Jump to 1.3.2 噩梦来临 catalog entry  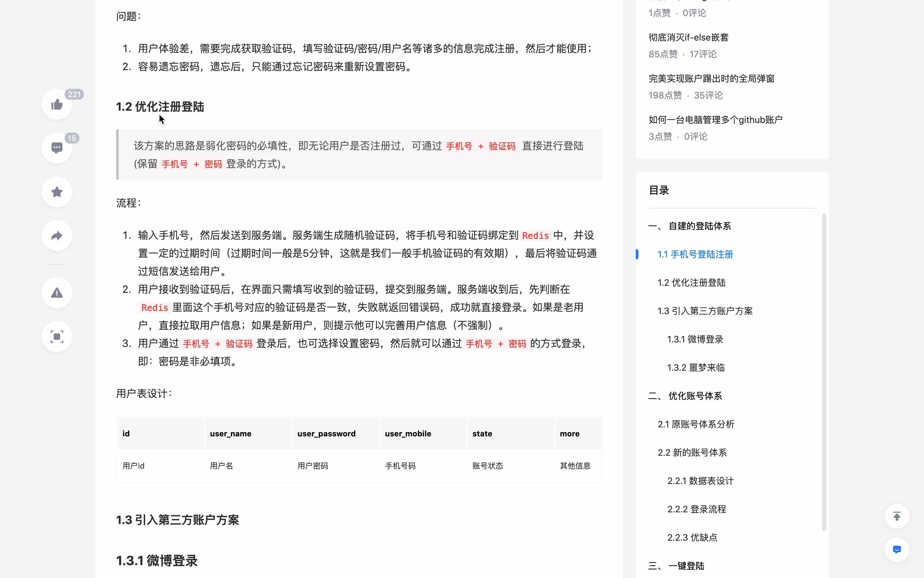point(696,368)
